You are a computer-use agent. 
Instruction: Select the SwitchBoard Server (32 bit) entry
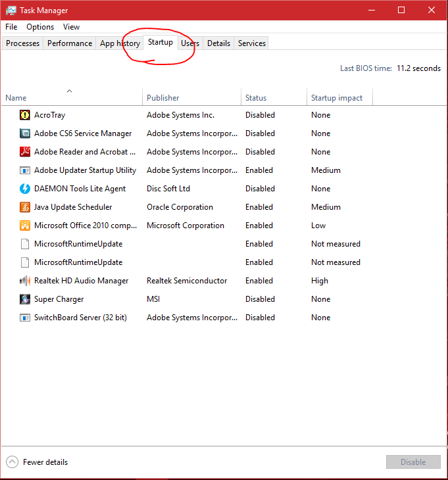coord(80,318)
